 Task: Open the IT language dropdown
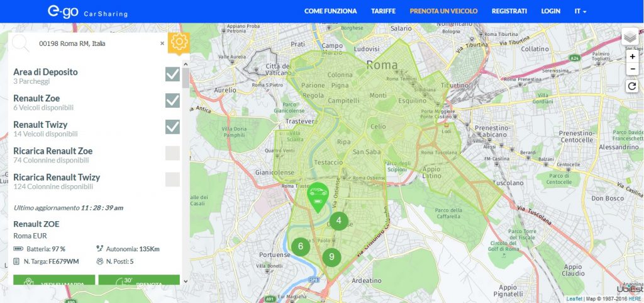coord(580,11)
